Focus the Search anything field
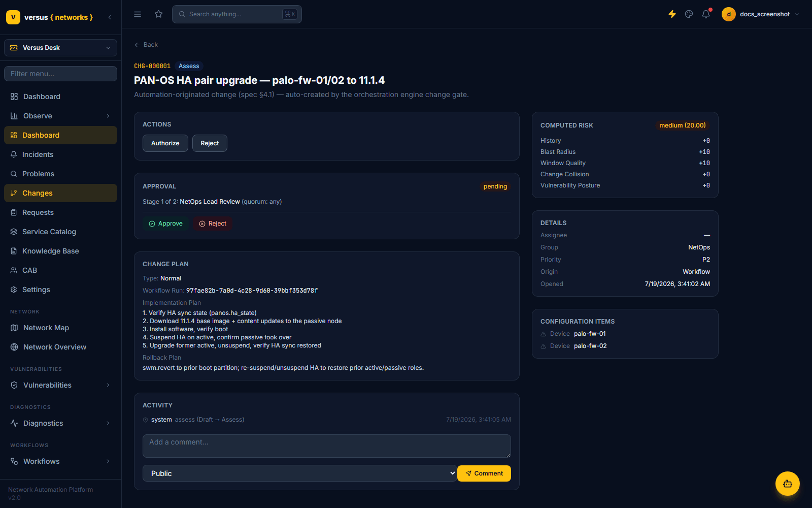 point(237,14)
